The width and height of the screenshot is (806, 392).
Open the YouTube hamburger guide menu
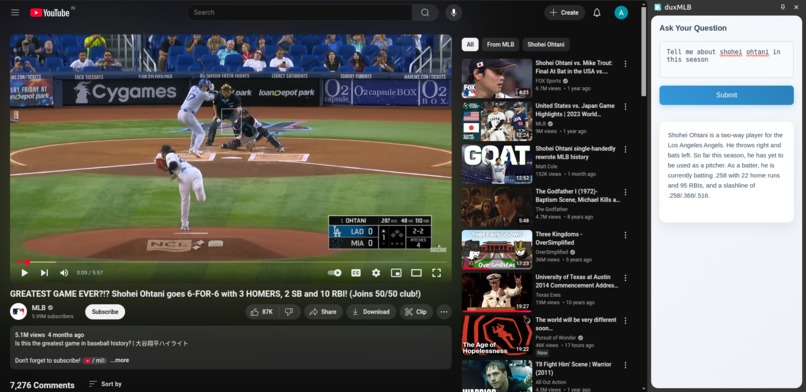[15, 12]
